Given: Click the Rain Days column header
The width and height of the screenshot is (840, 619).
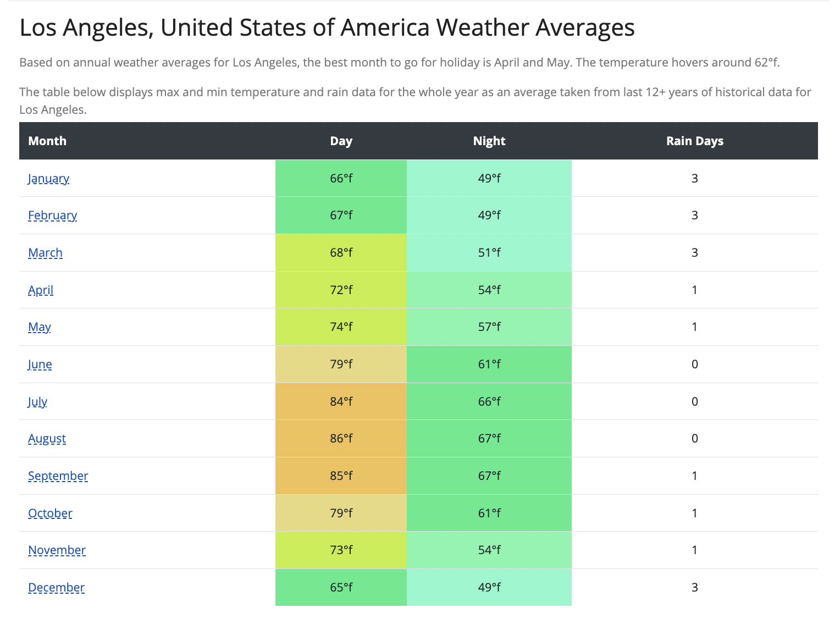Looking at the screenshot, I should click(694, 141).
